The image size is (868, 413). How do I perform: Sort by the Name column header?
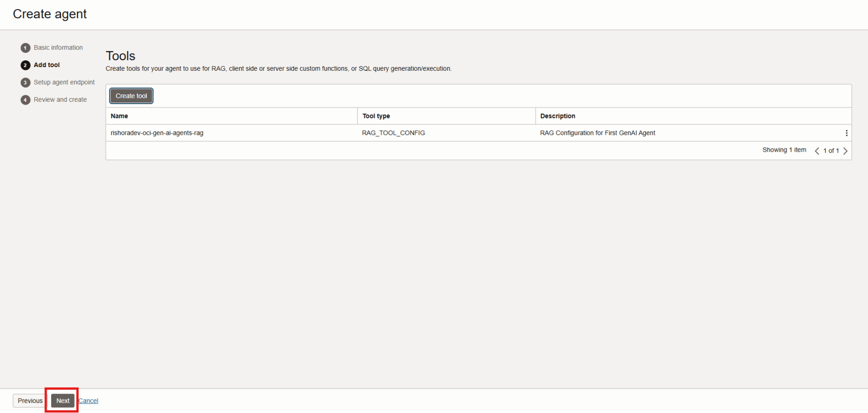[x=119, y=116]
